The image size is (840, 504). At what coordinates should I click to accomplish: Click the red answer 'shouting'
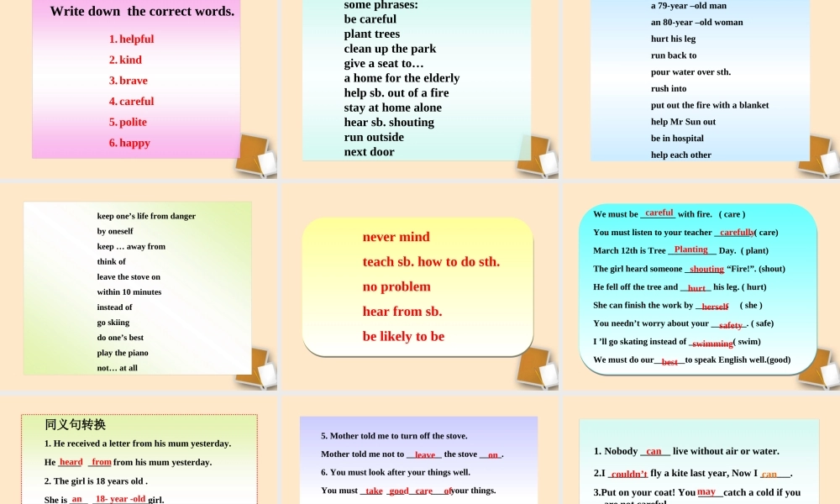point(706,270)
